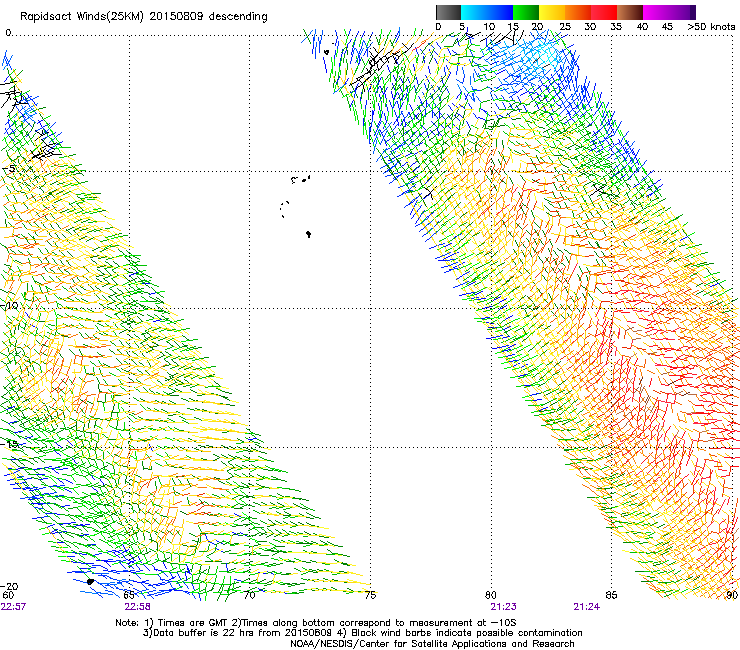The image size is (740, 650).
Task: Click the orange 25-30 knots legend segment
Action: [578, 12]
